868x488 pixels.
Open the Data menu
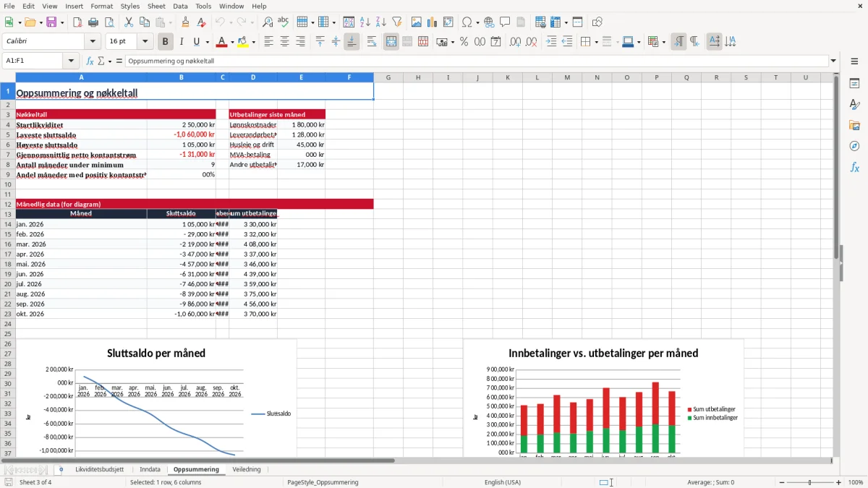180,6
